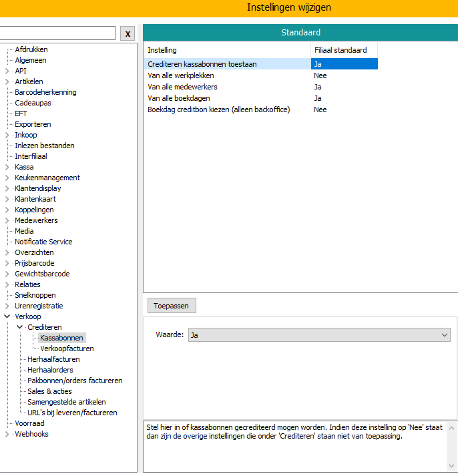Select Barcodeherkenning in the tree
The height and width of the screenshot is (476, 458).
[x=45, y=92]
